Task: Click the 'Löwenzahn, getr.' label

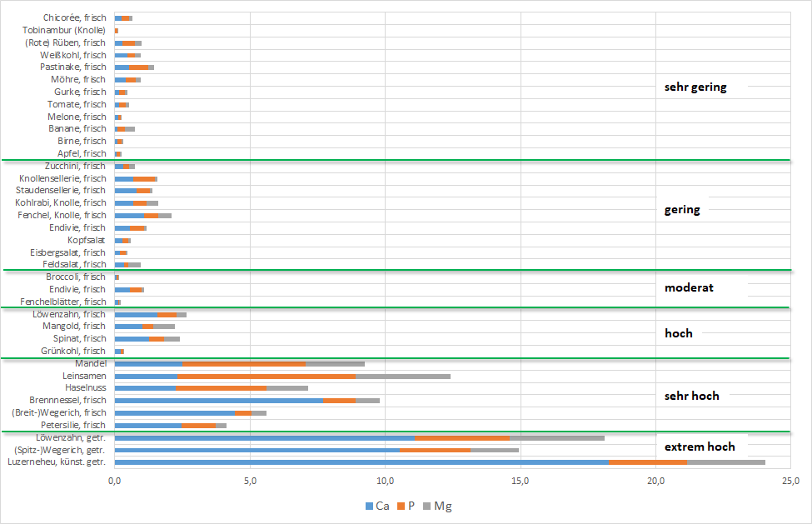Action: point(71,438)
